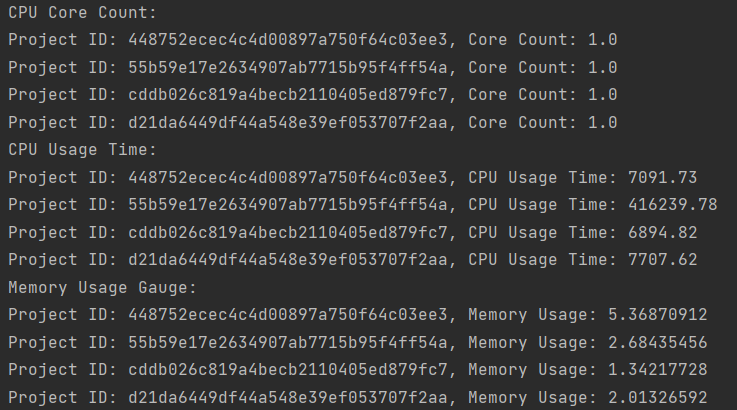This screenshot has width=737, height=410.
Task: Click the 'Memory Usage Gauge:' header line
Action: click(102, 288)
